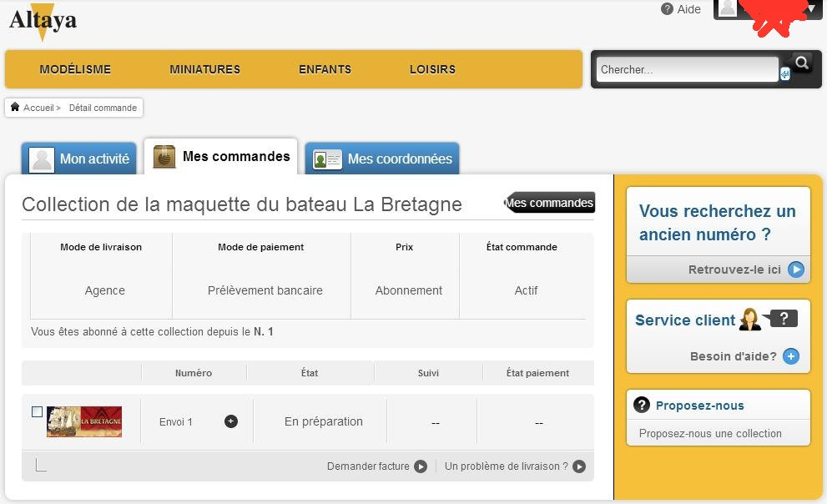This screenshot has width=827, height=504.
Task: Click the Envoi 1 label
Action: [x=175, y=421]
